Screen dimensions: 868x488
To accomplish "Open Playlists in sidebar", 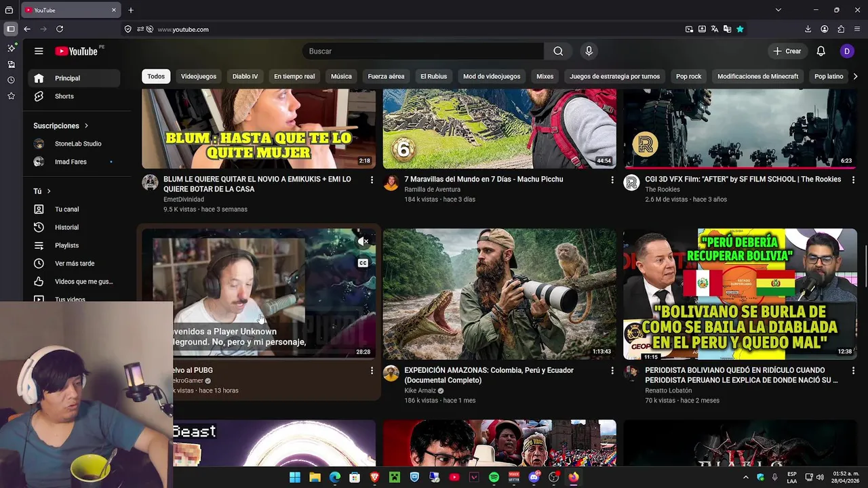I will 74,245.
